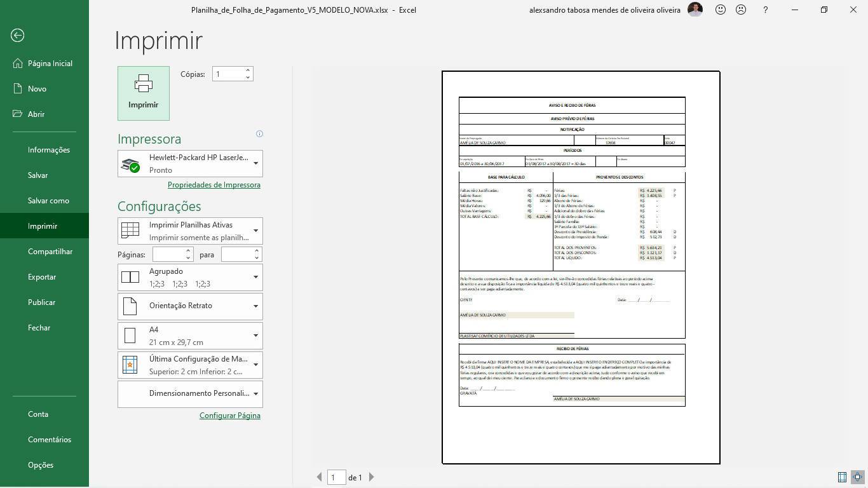The width and height of the screenshot is (868, 488).
Task: Go to next page arrow
Action: click(372, 477)
